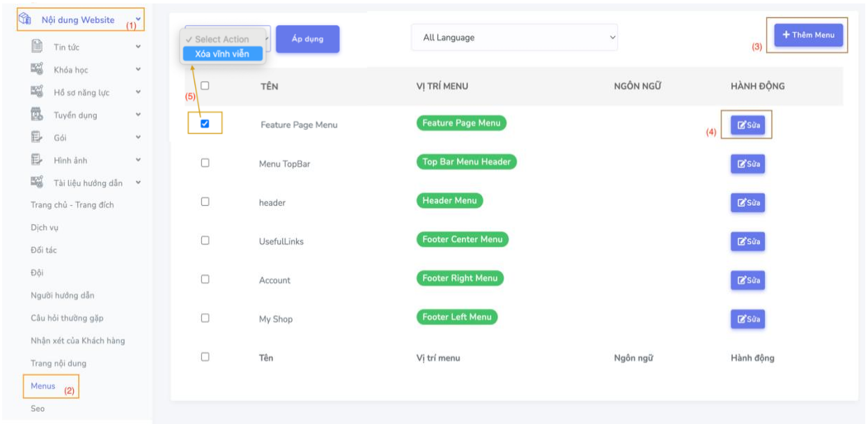
Task: Click the Nội dung Website cube icon
Action: tap(23, 20)
